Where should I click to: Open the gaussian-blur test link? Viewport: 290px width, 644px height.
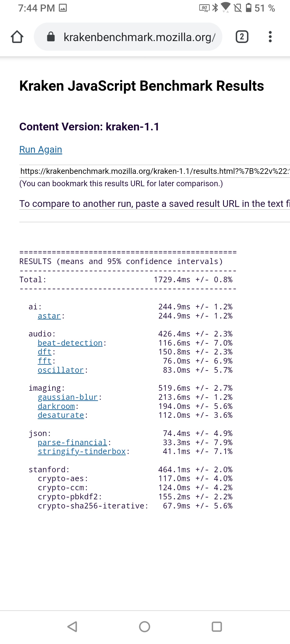68,397
